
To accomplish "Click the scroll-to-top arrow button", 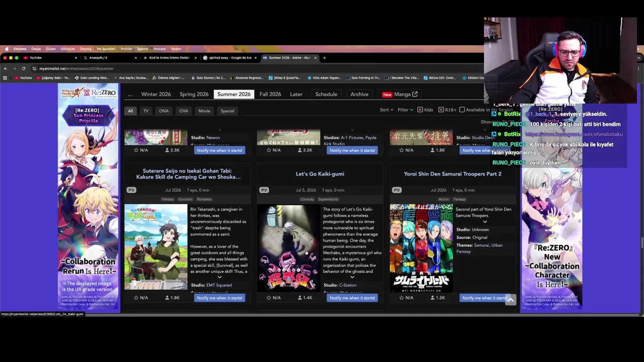I will coord(510,300).
